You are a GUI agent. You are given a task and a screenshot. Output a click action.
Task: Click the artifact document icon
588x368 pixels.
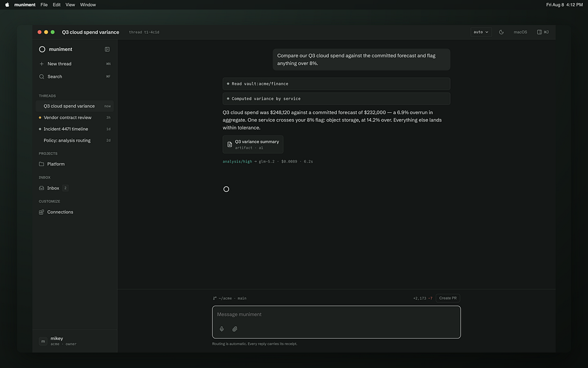pos(230,145)
